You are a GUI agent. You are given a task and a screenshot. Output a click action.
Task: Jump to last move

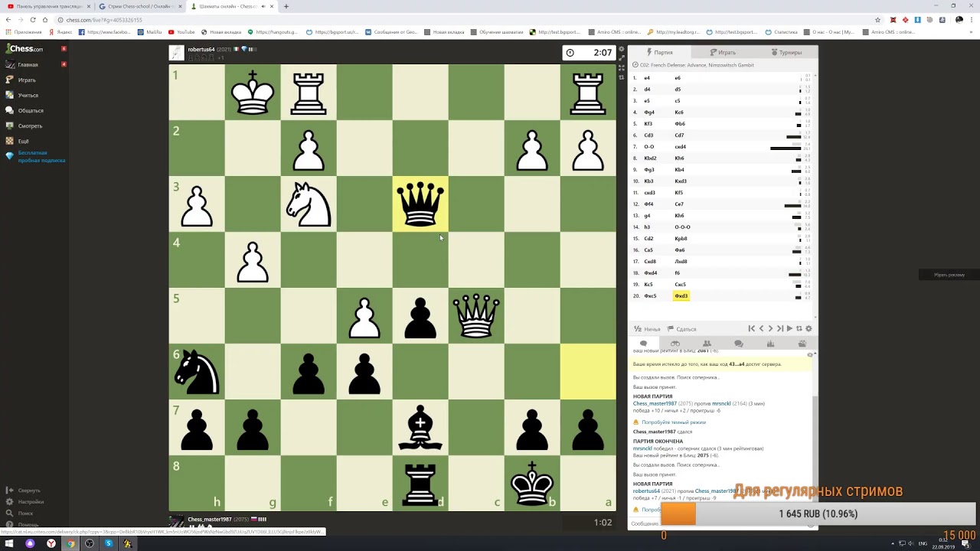(780, 329)
